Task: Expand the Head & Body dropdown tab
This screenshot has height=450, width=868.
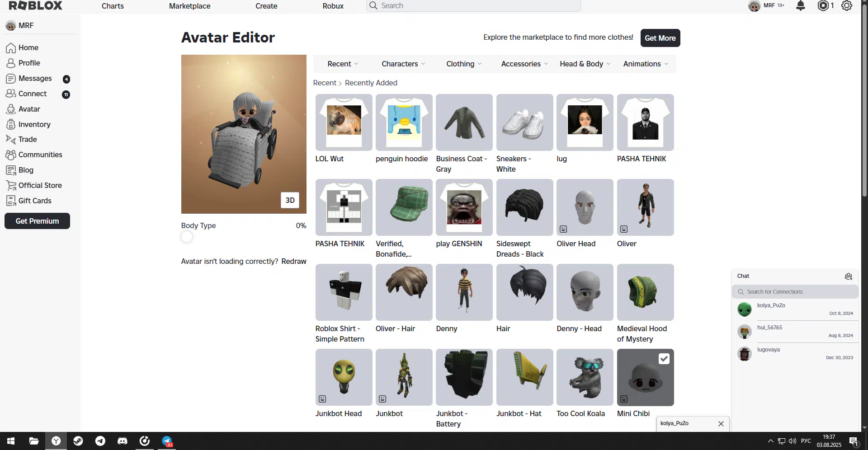Action: pyautogui.click(x=585, y=64)
